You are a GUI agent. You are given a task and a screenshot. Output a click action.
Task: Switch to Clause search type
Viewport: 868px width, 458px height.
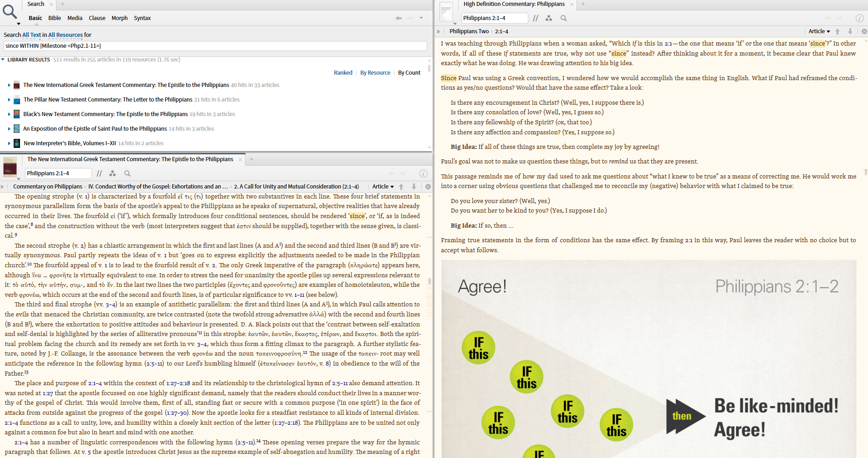[x=97, y=18]
